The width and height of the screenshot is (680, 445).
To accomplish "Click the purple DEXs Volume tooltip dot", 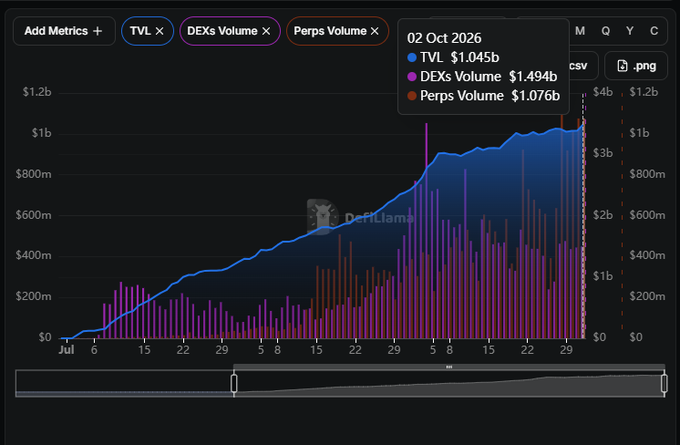I will [x=412, y=77].
